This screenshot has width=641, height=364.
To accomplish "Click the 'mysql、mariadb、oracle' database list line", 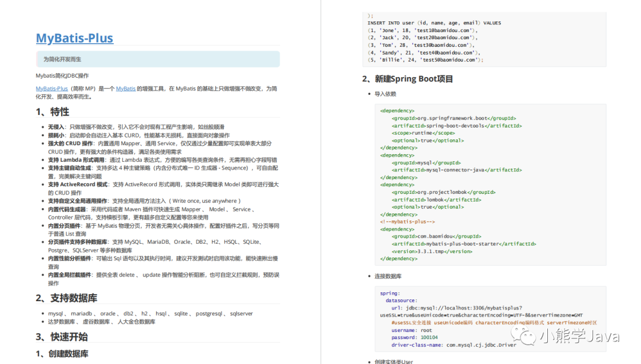I will (150, 314).
